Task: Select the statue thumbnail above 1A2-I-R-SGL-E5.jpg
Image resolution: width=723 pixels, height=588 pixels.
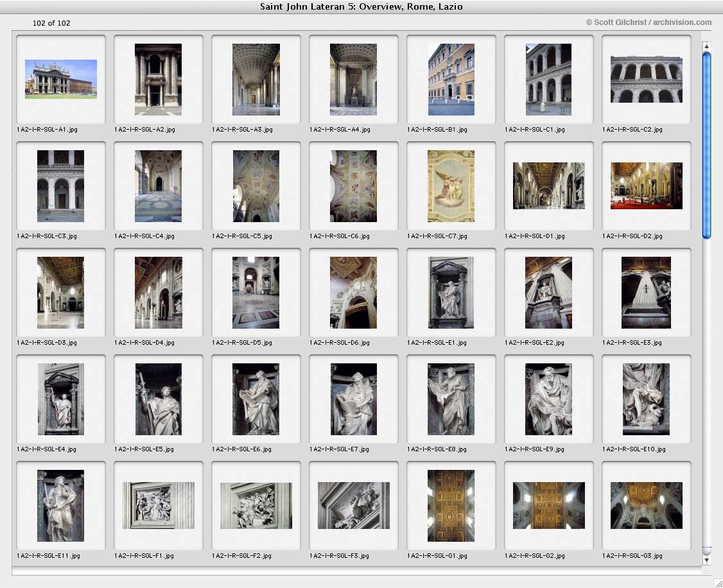Action: [158, 399]
